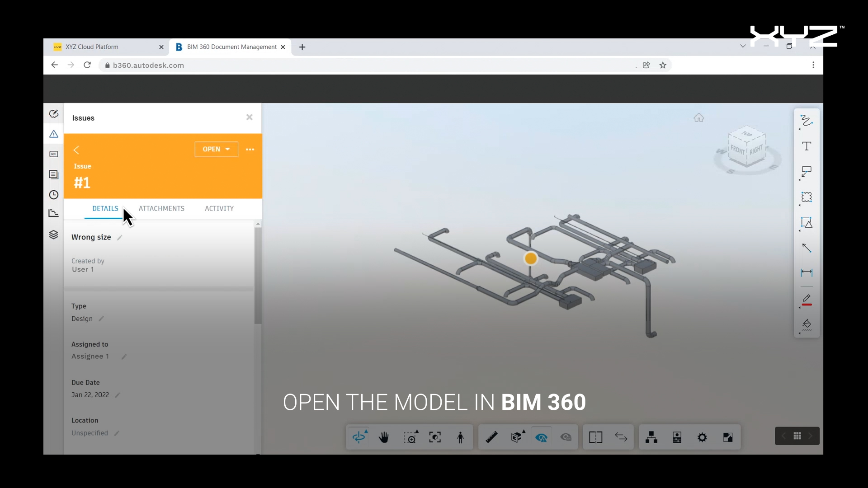The width and height of the screenshot is (868, 488).
Task: Enable First Person walk tool
Action: [x=460, y=437]
